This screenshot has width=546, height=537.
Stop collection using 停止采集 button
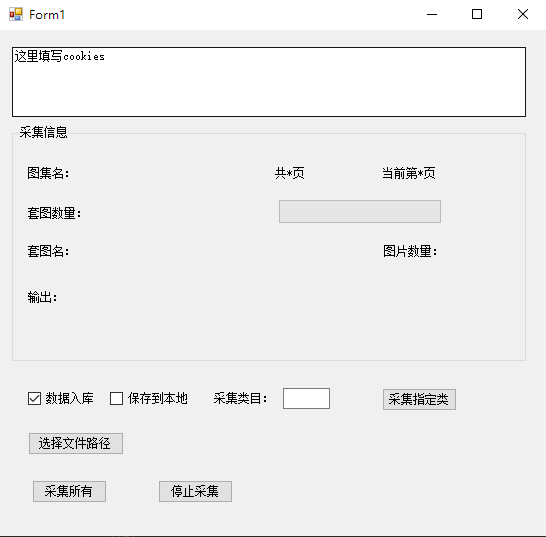(195, 491)
